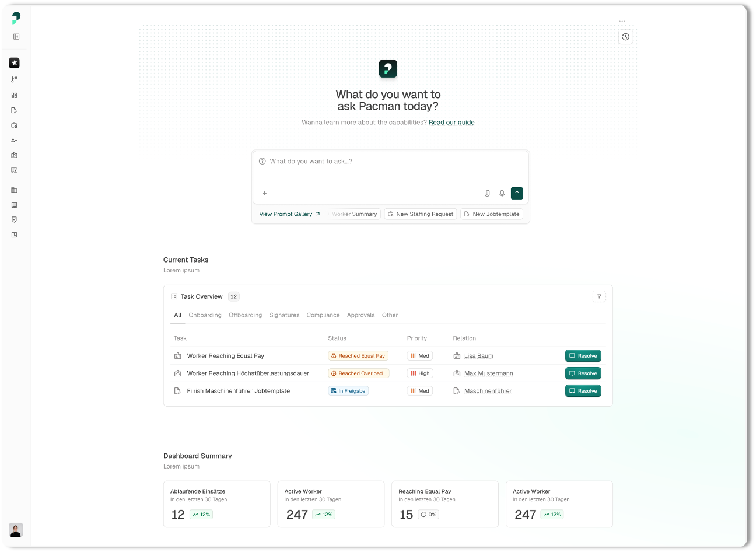
Task: Click "Worker Reaching Equal Pay" task name
Action: click(226, 356)
